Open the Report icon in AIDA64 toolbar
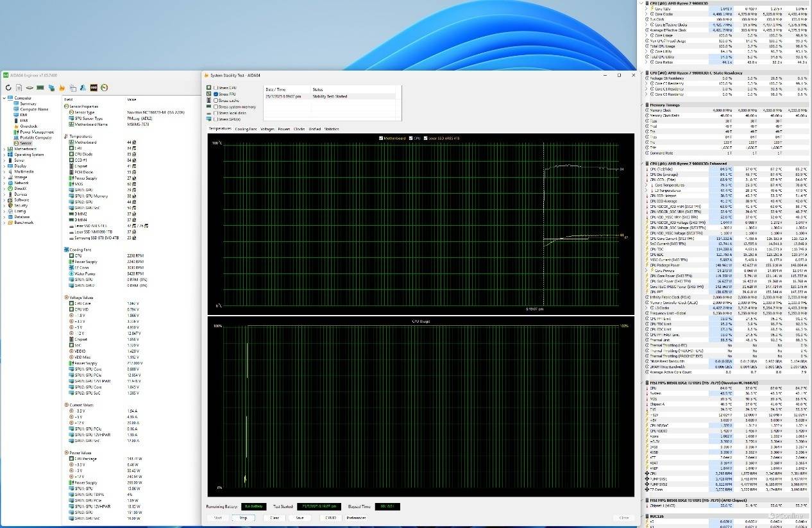This screenshot has height=528, width=812. [x=19, y=87]
